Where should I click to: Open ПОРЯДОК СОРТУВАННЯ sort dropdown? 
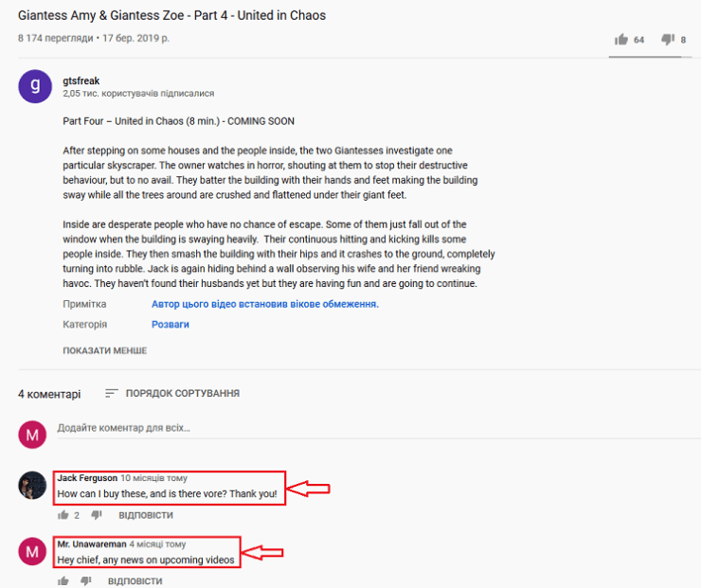pyautogui.click(x=171, y=393)
